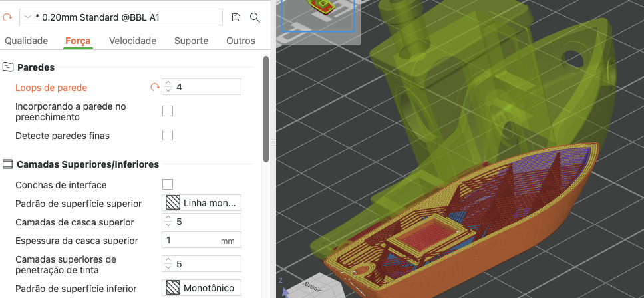The image size is (644, 298).
Task: Open the Outros tab
Action: coord(241,41)
